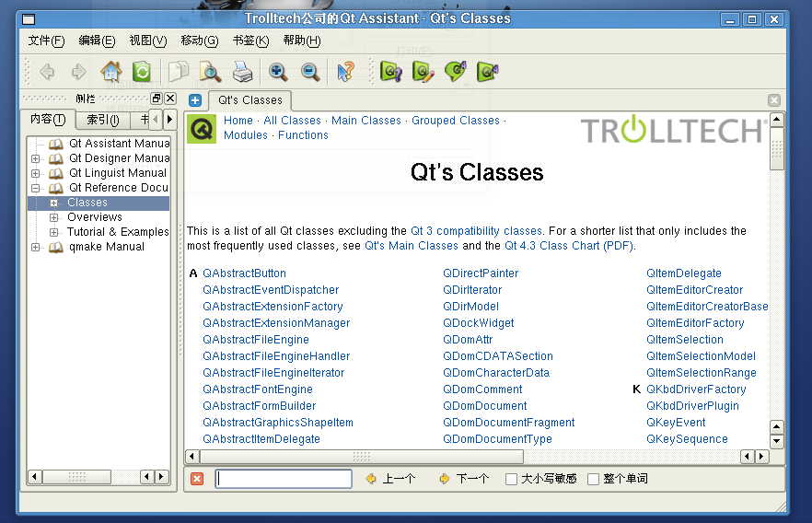
Task: Go back using the left arrow toolbar icon
Action: click(x=47, y=72)
